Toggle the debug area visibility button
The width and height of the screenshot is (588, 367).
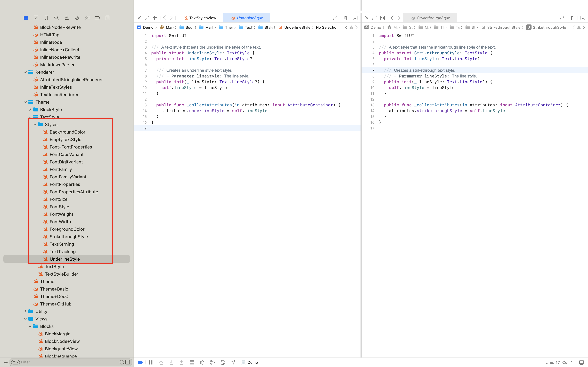coord(581,362)
